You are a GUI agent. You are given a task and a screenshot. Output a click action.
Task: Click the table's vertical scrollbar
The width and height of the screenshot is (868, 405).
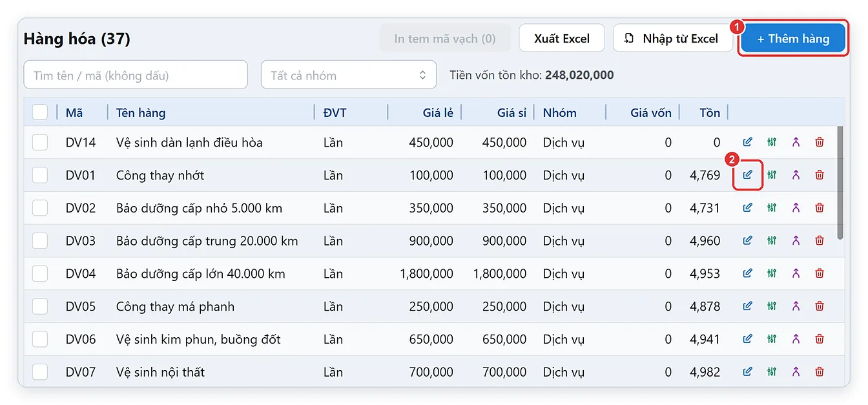click(840, 183)
